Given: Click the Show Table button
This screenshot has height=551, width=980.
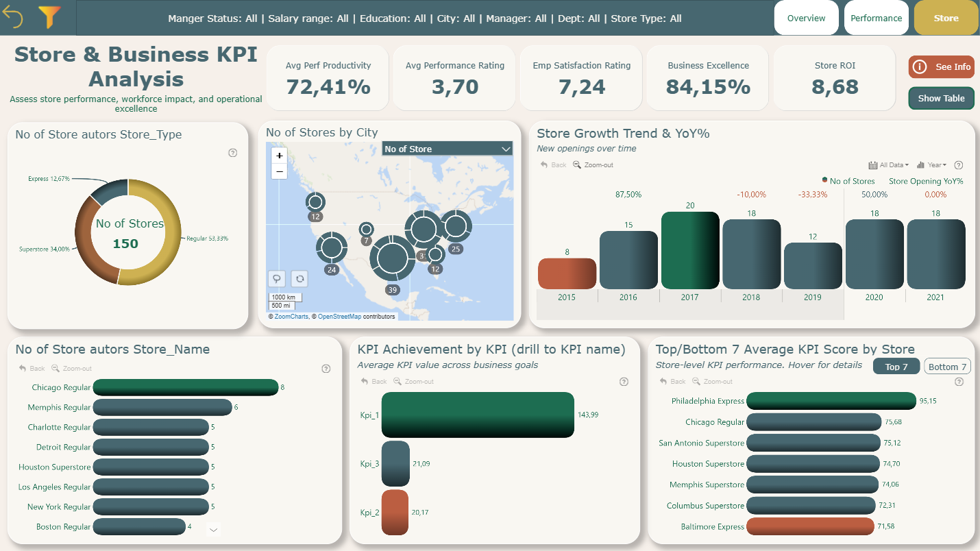Looking at the screenshot, I should pyautogui.click(x=942, y=98).
